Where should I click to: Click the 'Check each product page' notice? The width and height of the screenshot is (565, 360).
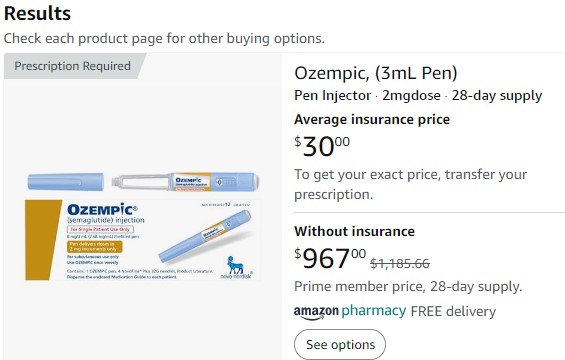[164, 38]
